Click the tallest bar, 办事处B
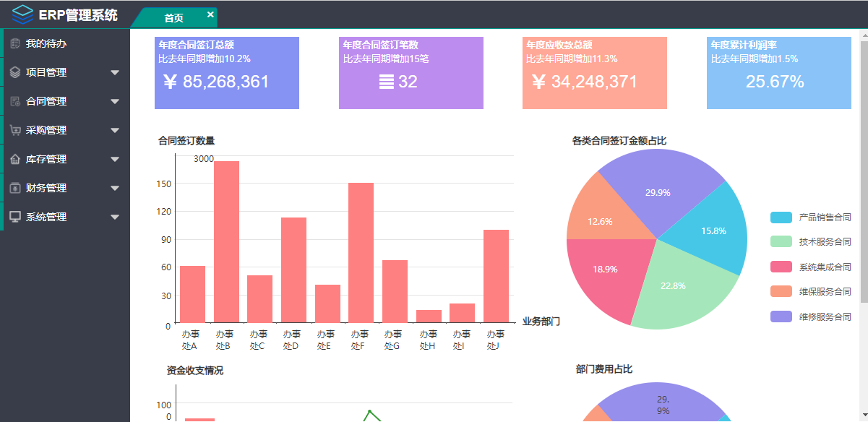Viewport: 868px width, 422px height. (x=226, y=242)
